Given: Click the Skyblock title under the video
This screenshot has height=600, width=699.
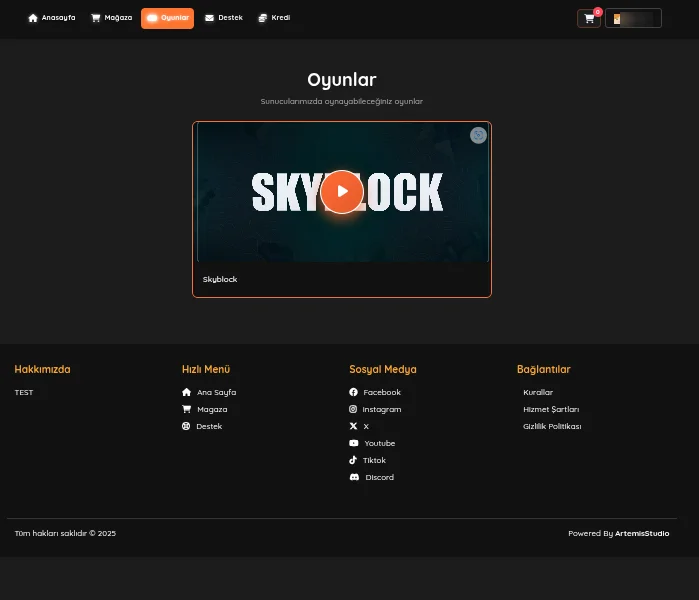Looking at the screenshot, I should coord(220,279).
